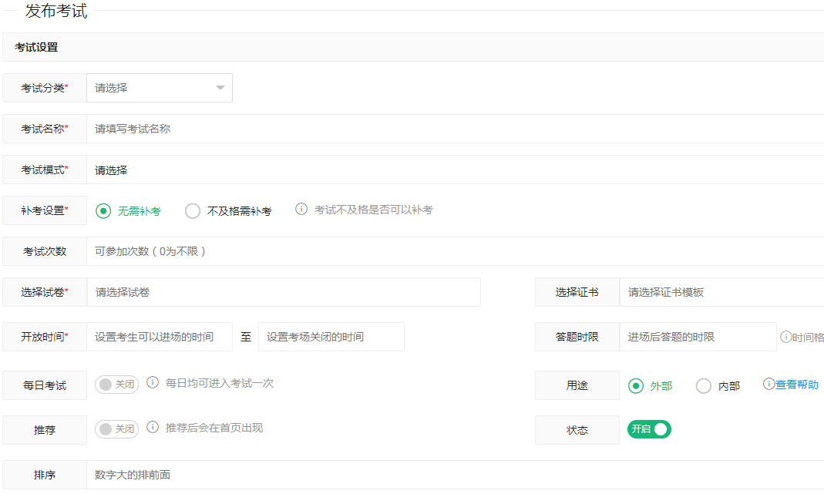The height and width of the screenshot is (504, 824).
Task: Open the 选择证书 template selector
Action: 721,292
